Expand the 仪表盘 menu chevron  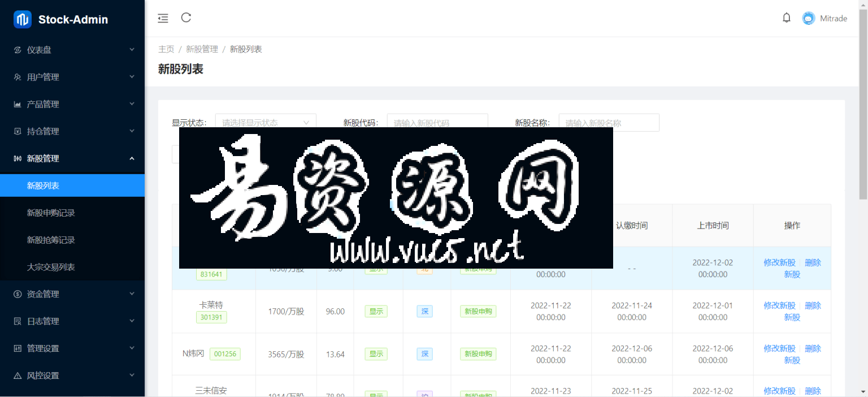tap(132, 50)
